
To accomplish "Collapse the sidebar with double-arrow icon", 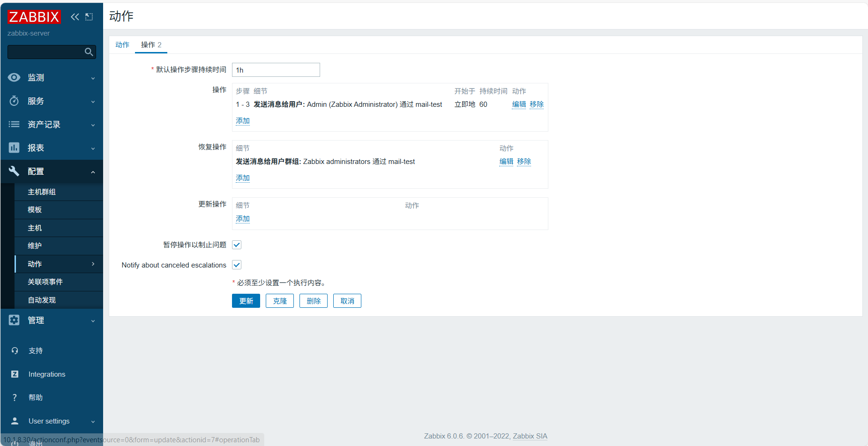I will point(75,17).
